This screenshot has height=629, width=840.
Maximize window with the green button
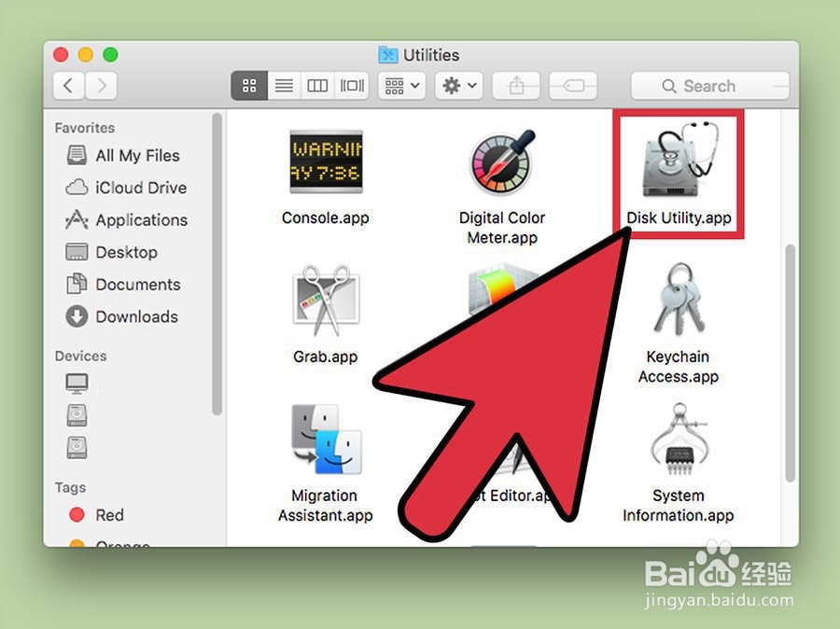tap(110, 55)
